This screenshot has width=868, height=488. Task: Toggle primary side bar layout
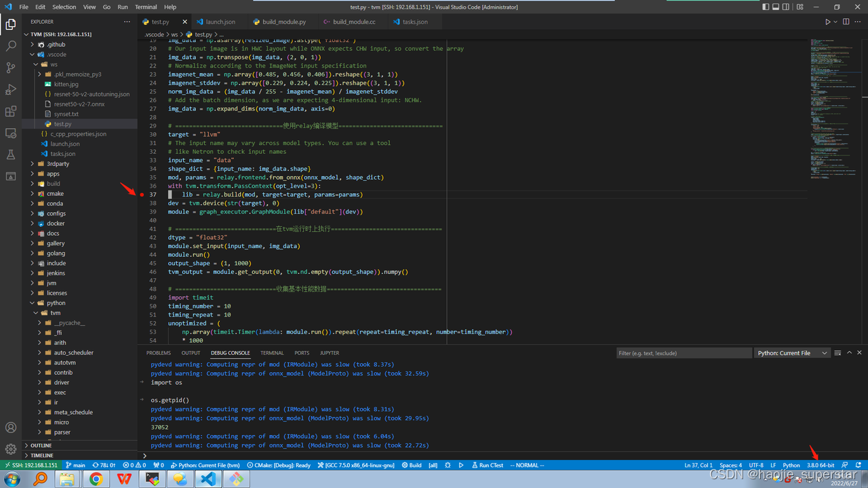point(766,7)
